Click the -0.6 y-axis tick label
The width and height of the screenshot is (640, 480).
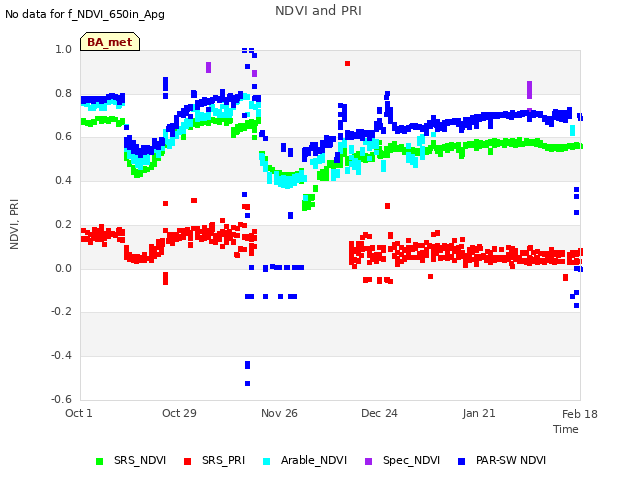[61, 399]
